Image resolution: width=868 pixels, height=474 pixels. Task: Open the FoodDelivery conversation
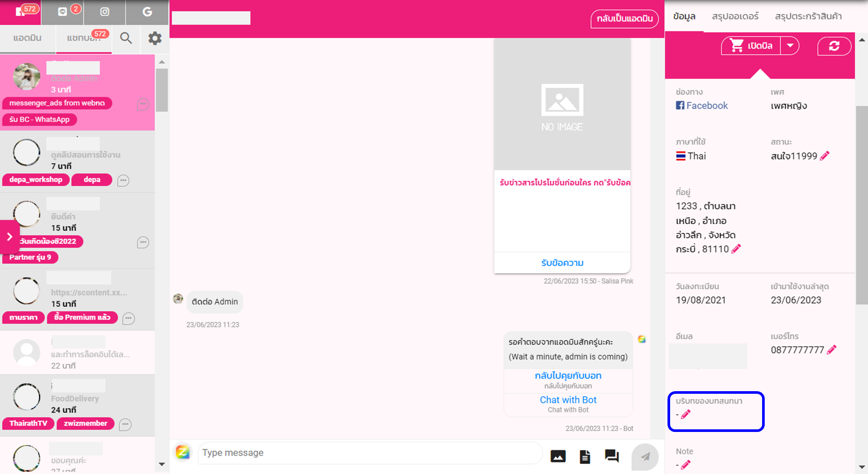click(x=77, y=405)
